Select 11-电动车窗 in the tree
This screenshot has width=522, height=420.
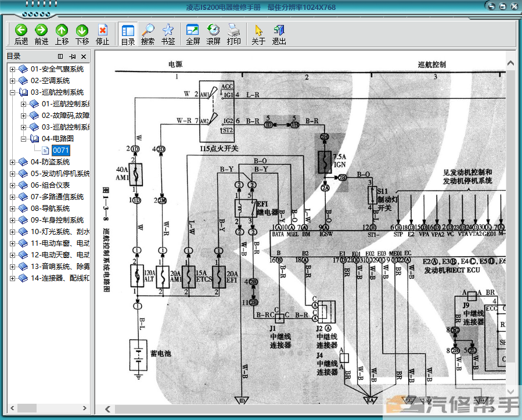pyautogui.click(x=60, y=243)
